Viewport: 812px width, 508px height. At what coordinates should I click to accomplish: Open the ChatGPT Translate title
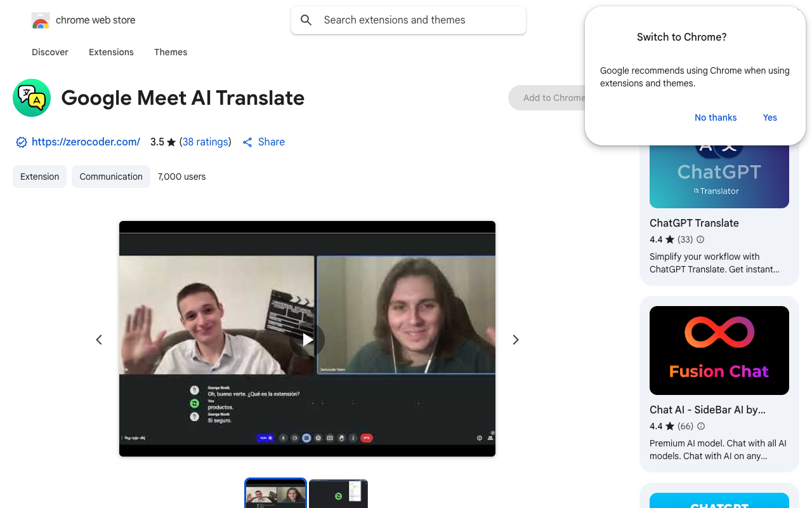coord(694,223)
